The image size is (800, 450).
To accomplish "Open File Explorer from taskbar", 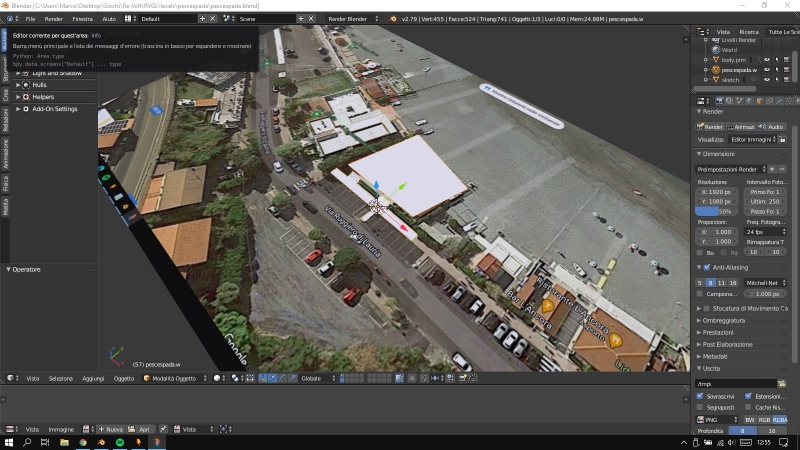I will (x=64, y=442).
